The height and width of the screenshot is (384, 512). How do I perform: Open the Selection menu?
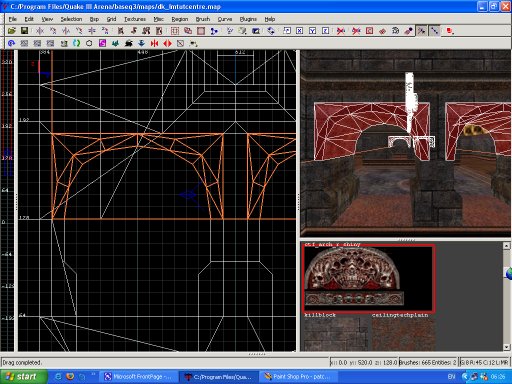71,19
